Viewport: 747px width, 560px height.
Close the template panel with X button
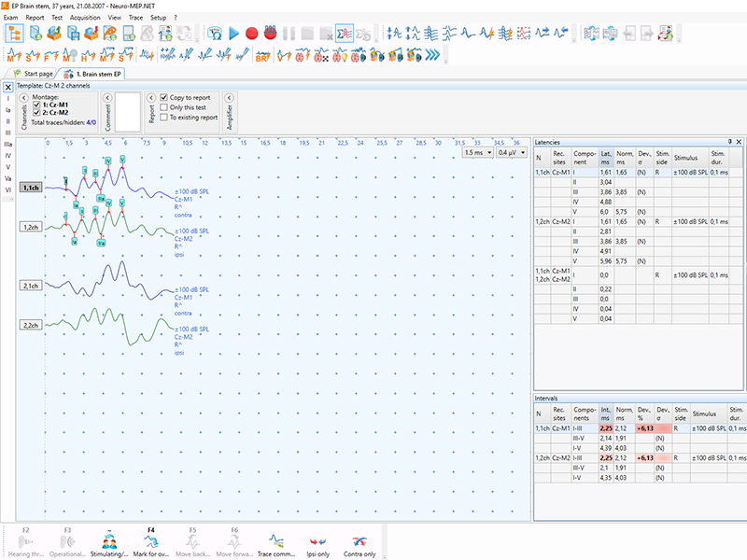[8, 87]
